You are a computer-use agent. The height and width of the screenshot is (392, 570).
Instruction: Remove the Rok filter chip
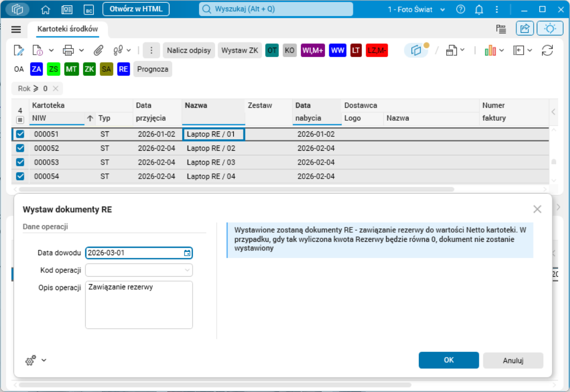(56, 88)
